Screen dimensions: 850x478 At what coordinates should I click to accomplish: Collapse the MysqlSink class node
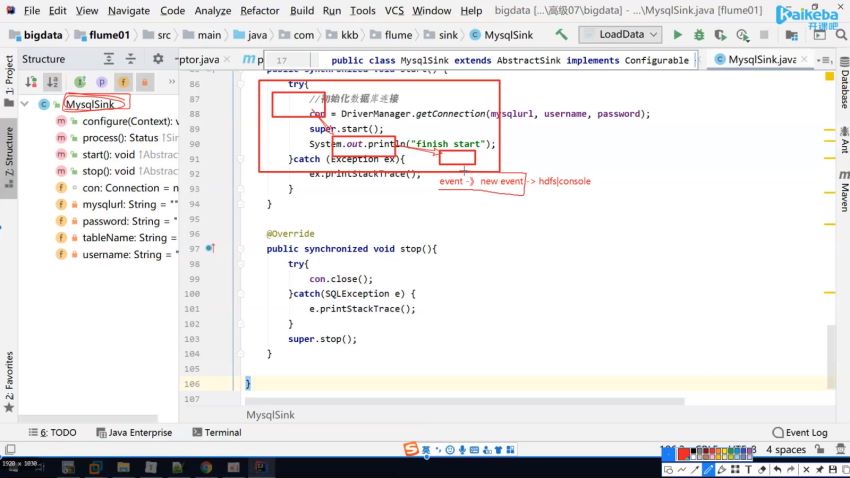(x=25, y=104)
